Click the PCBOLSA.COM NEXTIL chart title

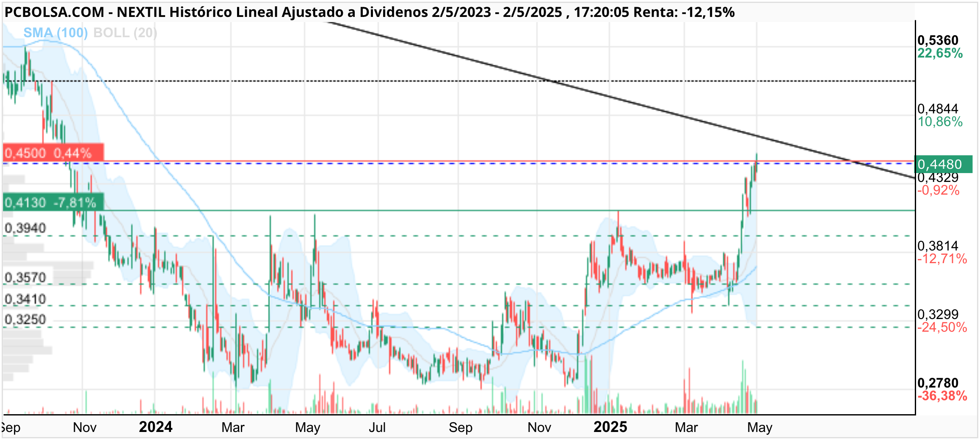coord(369,12)
